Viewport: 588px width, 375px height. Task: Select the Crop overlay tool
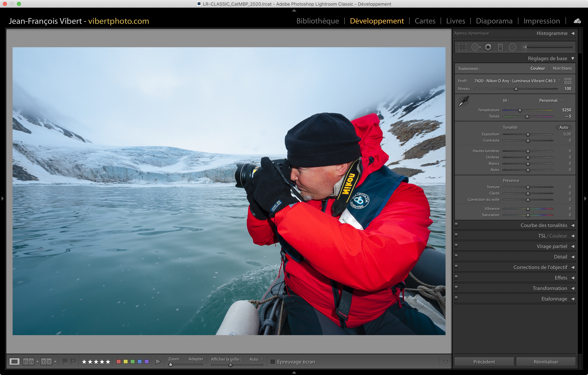(x=462, y=47)
